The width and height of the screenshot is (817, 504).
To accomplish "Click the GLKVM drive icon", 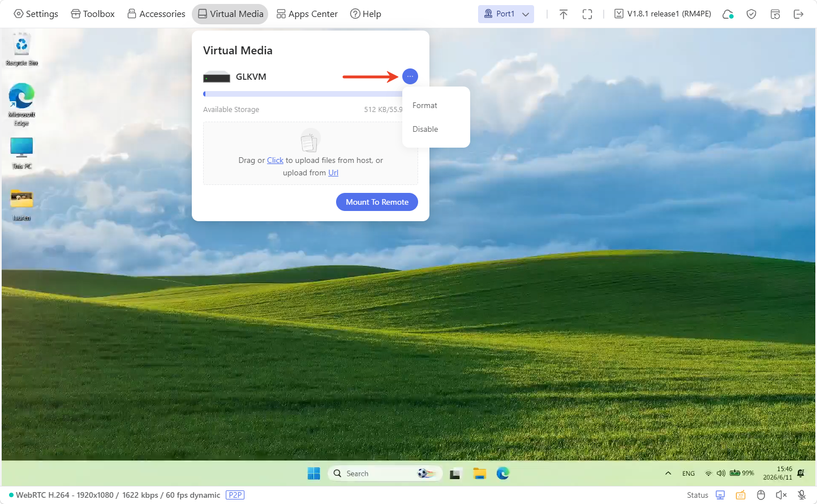I will point(217,77).
